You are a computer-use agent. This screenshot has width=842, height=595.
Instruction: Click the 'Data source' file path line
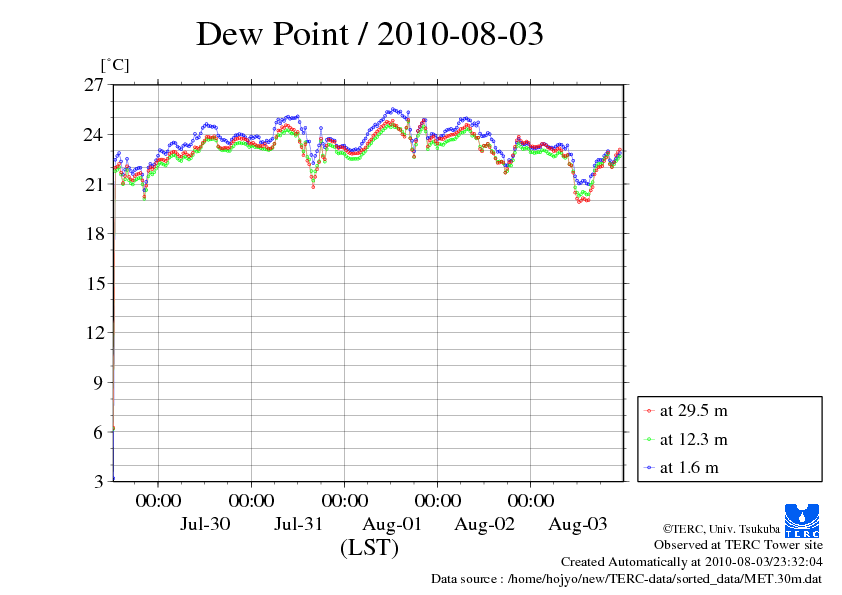click(x=627, y=579)
